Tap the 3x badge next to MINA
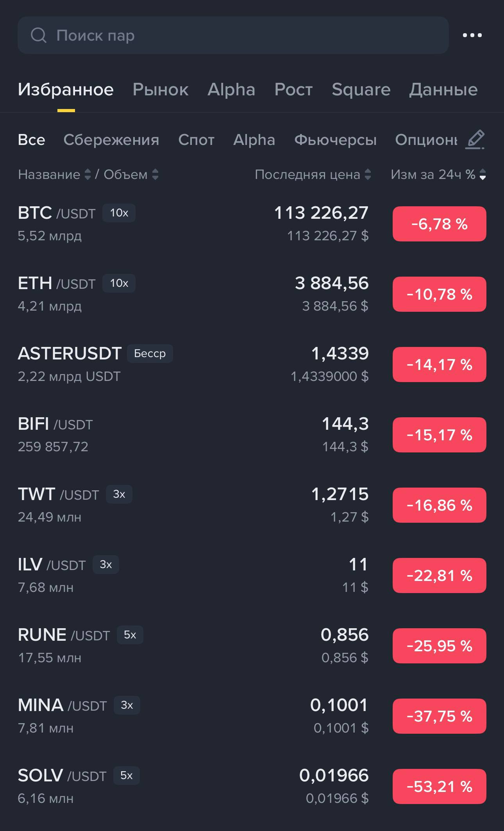 (127, 705)
